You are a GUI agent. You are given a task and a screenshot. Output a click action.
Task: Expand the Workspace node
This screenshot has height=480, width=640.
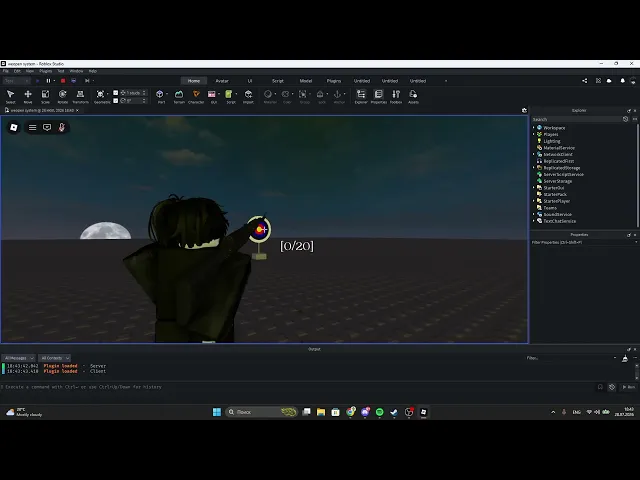(x=533, y=128)
